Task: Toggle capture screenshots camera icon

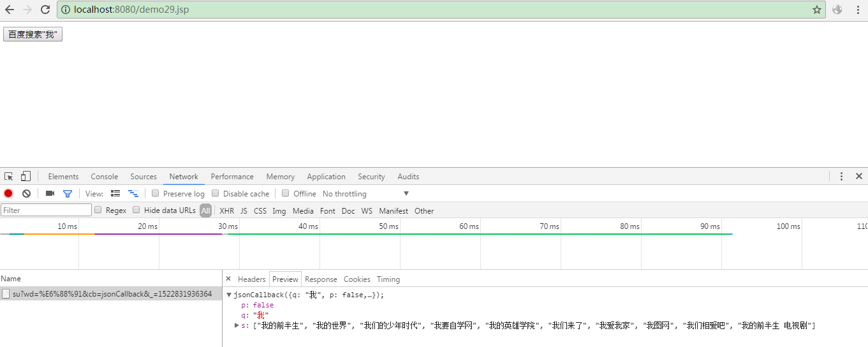Action: (50, 193)
